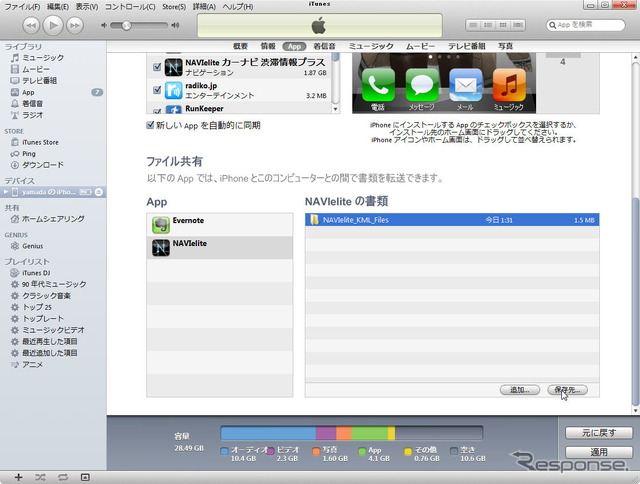The image size is (640, 484).
Task: Switch to list view button
Action: coord(473,25)
